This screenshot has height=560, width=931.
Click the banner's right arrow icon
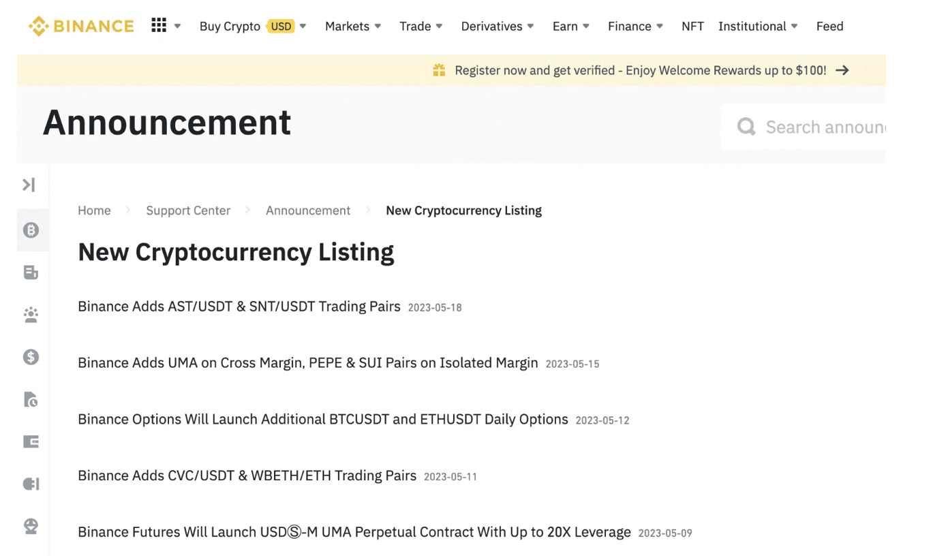842,70
